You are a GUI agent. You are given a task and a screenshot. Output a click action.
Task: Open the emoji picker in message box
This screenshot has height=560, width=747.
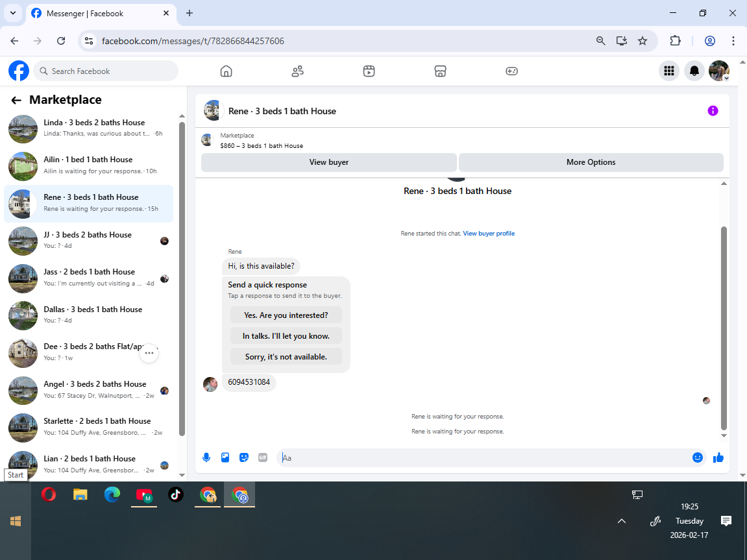[x=698, y=457]
